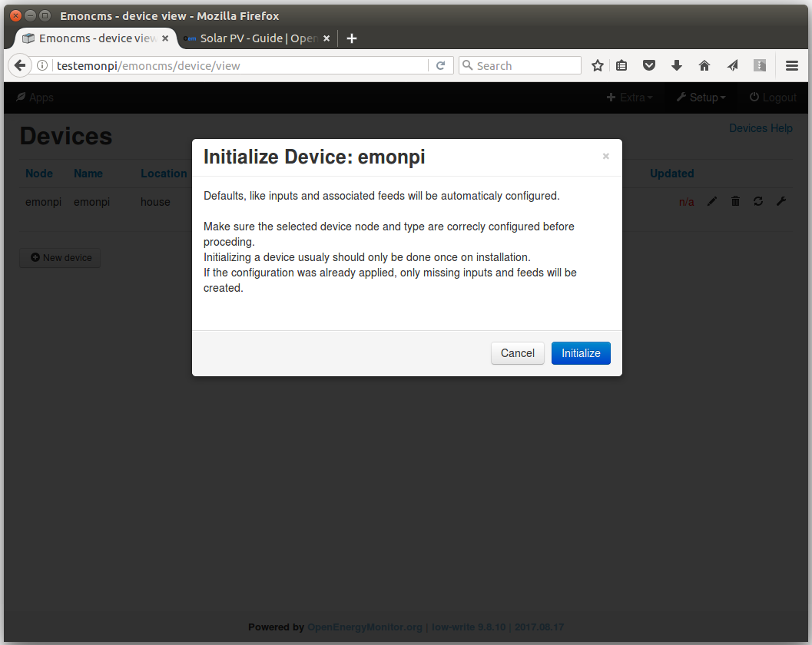
Task: Open the Firefox hamburger menu
Action: [x=792, y=66]
